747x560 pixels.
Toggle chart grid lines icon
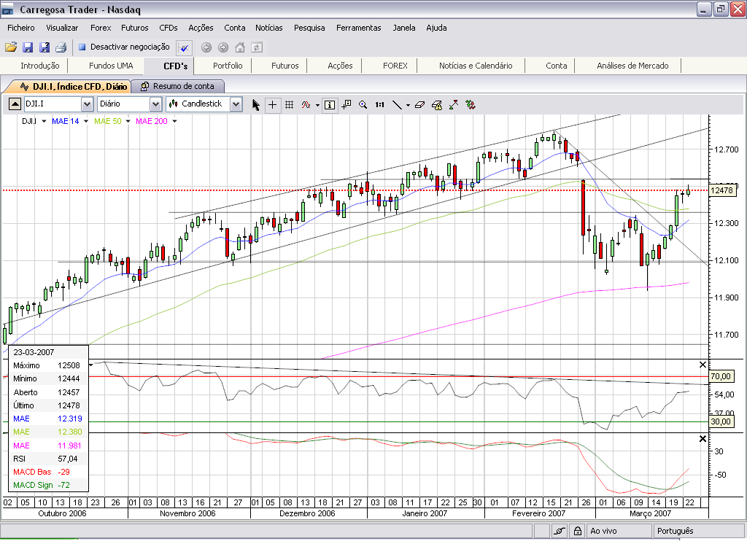pyautogui.click(x=289, y=105)
